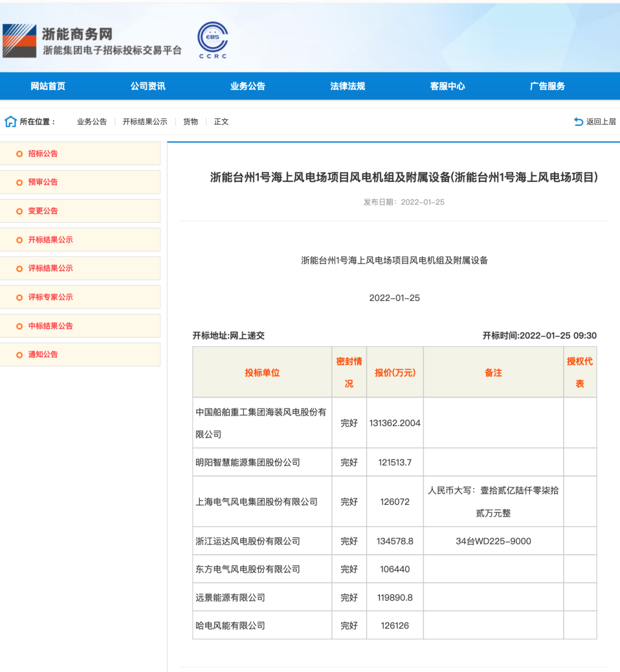The width and height of the screenshot is (620, 672).
Task: Select 评标结果公示 in the sidebar
Action: pos(80,268)
